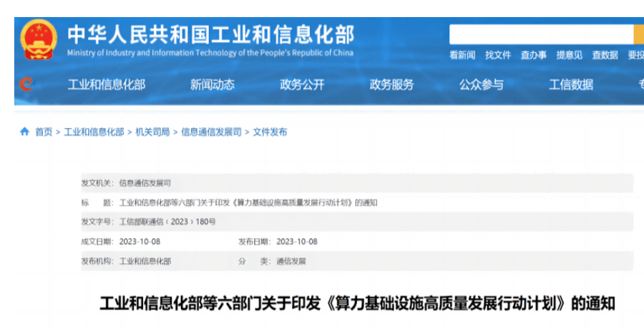The width and height of the screenshot is (644, 336).
Task: Go to the 政务服务 navigation menu
Action: pyautogui.click(x=391, y=84)
